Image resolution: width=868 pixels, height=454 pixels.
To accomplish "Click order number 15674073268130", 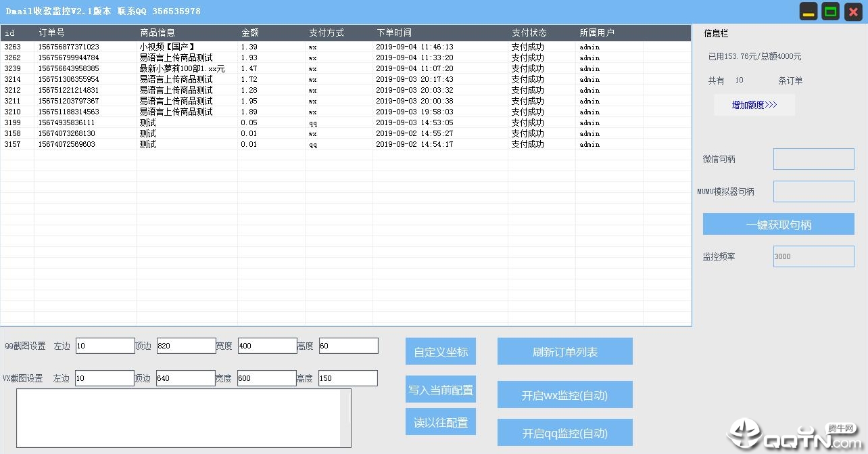I will click(67, 133).
